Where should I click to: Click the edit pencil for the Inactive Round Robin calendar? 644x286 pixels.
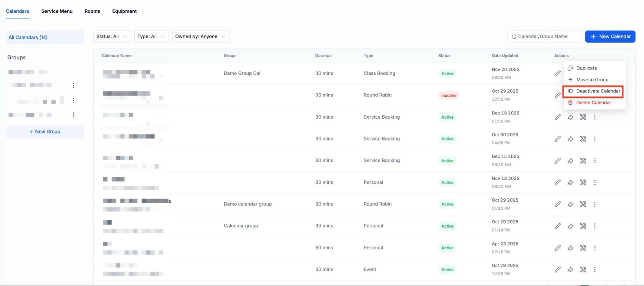(557, 95)
